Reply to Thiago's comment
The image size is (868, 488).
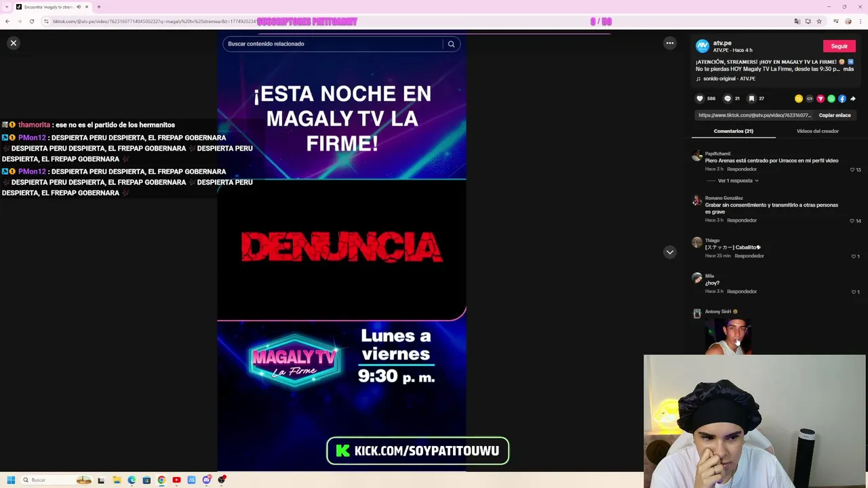(x=749, y=256)
